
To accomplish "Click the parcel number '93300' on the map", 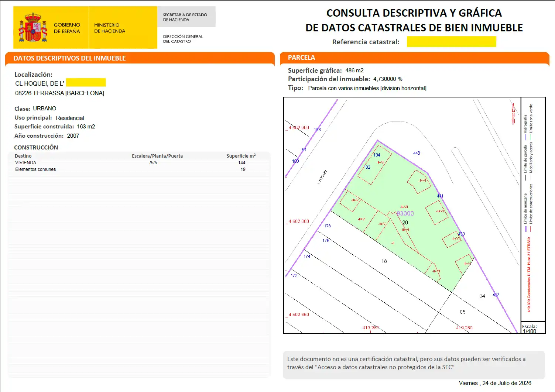I will [x=405, y=213].
